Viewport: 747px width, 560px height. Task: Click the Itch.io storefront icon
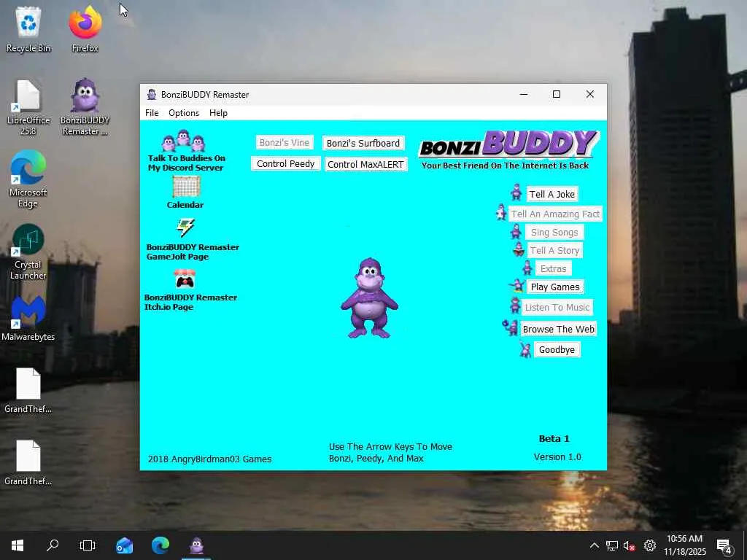click(x=185, y=279)
